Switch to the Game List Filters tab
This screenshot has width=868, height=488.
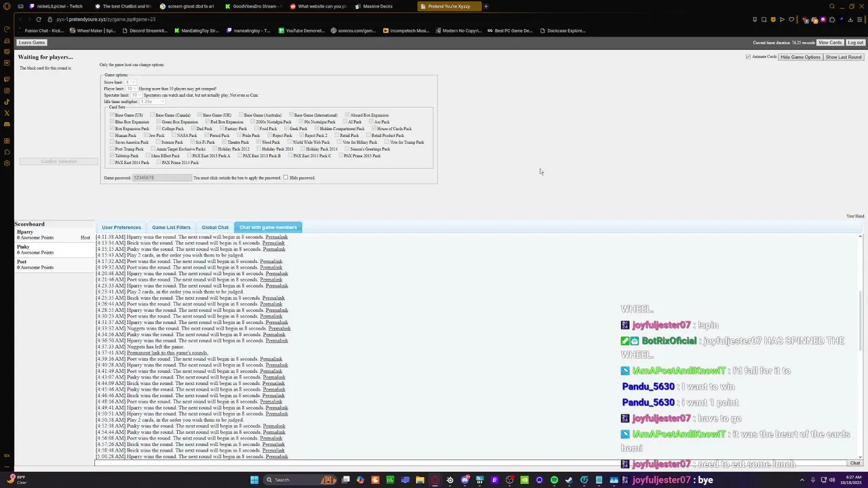(x=171, y=227)
